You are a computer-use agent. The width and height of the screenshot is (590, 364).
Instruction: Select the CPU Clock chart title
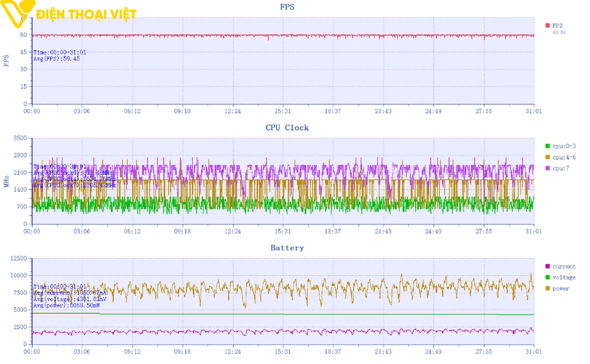[287, 128]
